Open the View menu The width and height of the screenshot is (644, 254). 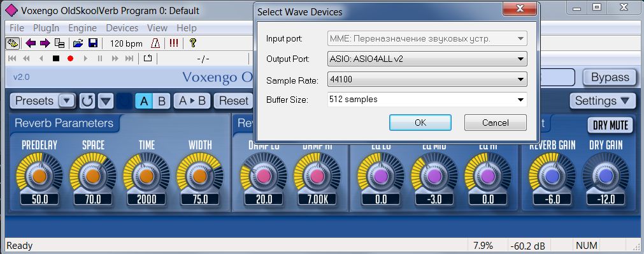(x=157, y=28)
